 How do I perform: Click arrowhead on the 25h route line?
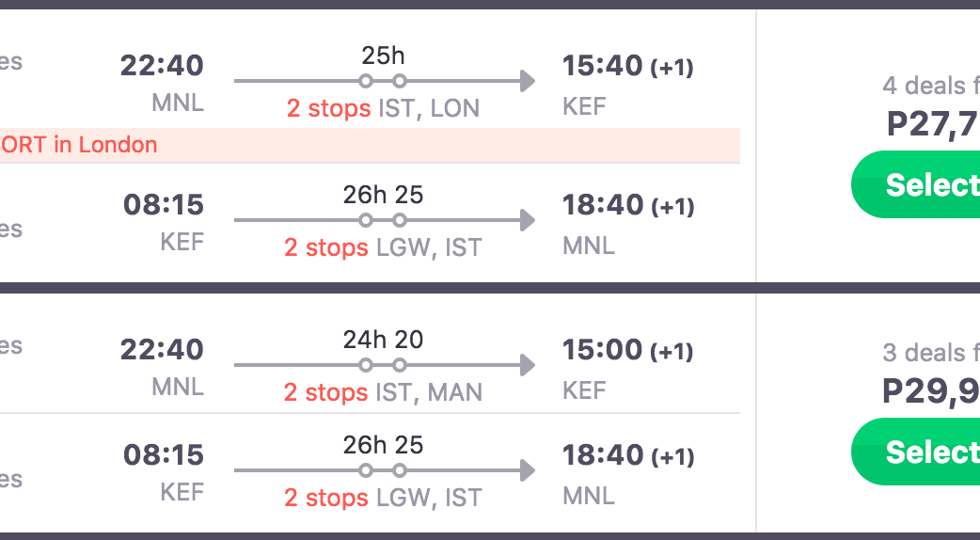click(527, 81)
